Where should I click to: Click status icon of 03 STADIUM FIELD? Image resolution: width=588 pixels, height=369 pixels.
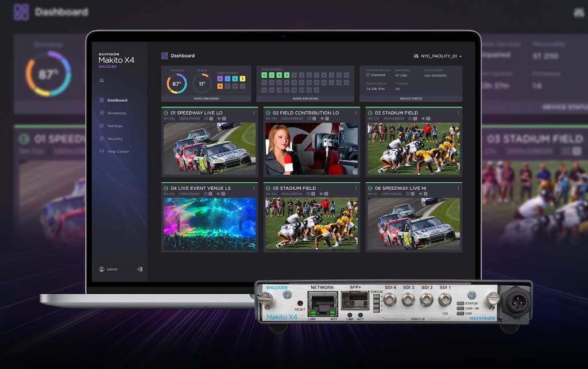click(370, 113)
